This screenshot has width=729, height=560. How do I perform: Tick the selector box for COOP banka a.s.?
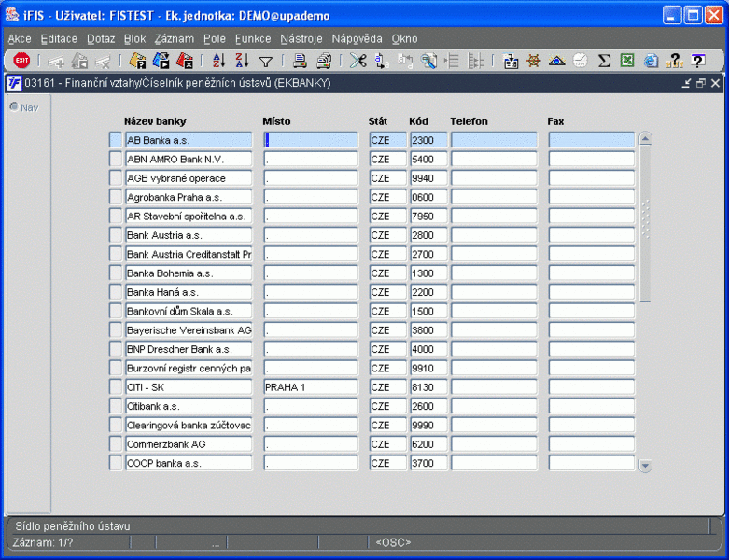116,463
